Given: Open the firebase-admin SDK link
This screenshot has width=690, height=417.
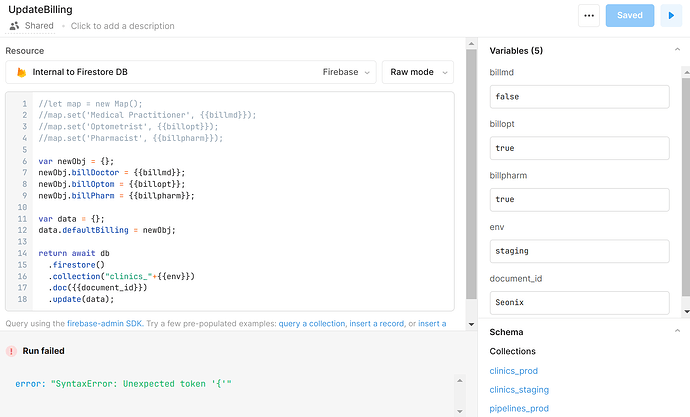Looking at the screenshot, I should point(105,324).
